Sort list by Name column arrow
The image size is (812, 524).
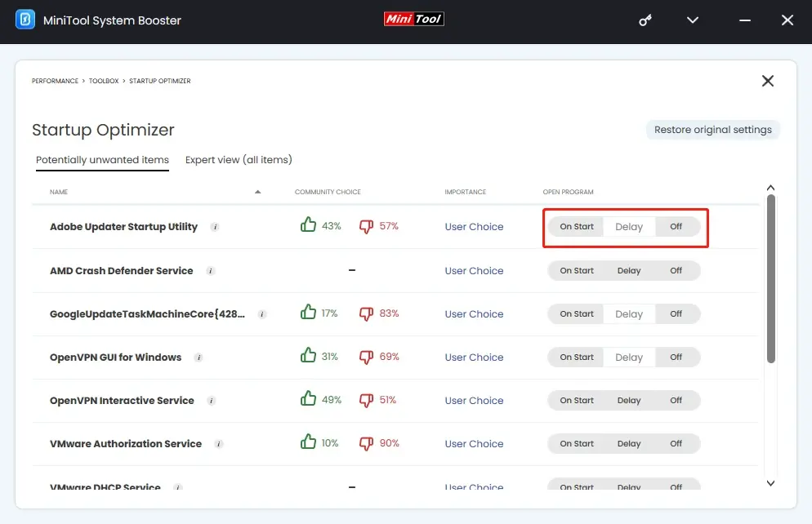[x=257, y=192]
